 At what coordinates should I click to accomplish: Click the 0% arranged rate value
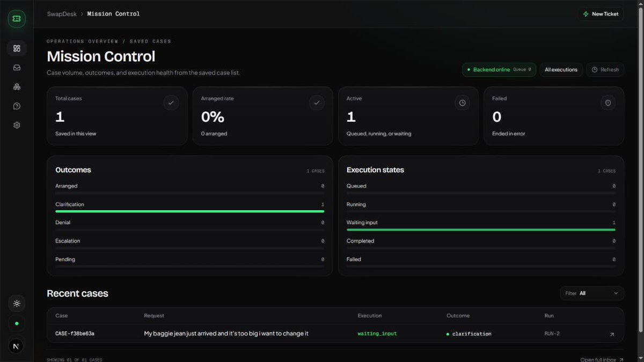click(213, 116)
